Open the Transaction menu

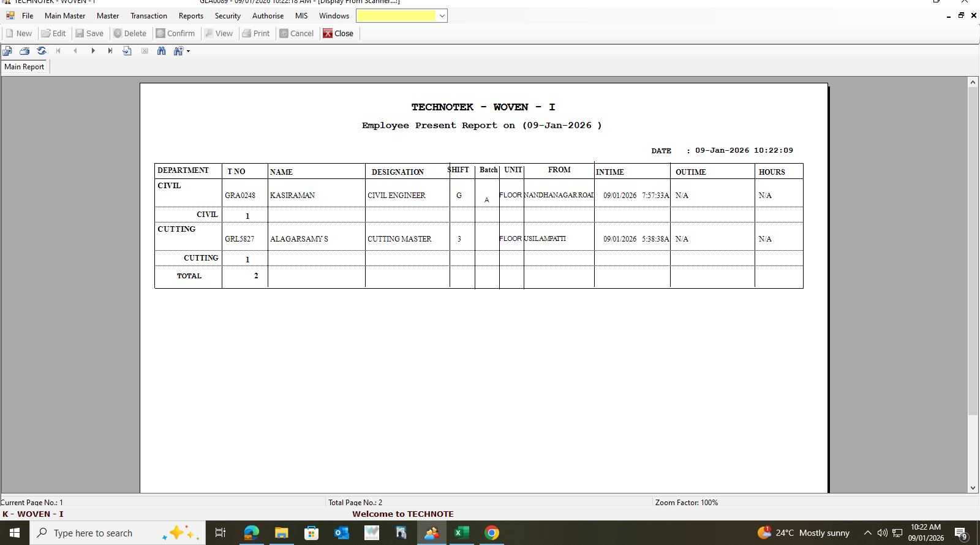click(x=148, y=16)
